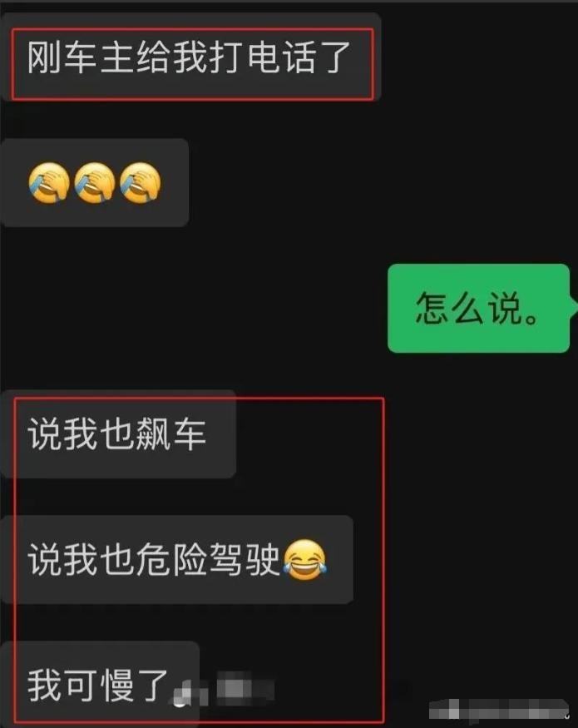Click the word 怎么 in green bubble
This screenshot has height=728, width=578.
tap(450, 309)
